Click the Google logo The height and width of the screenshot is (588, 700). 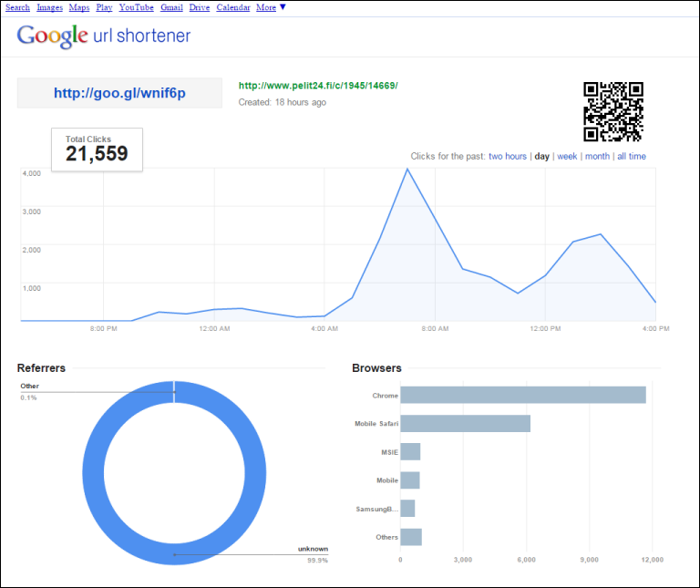click(x=52, y=36)
